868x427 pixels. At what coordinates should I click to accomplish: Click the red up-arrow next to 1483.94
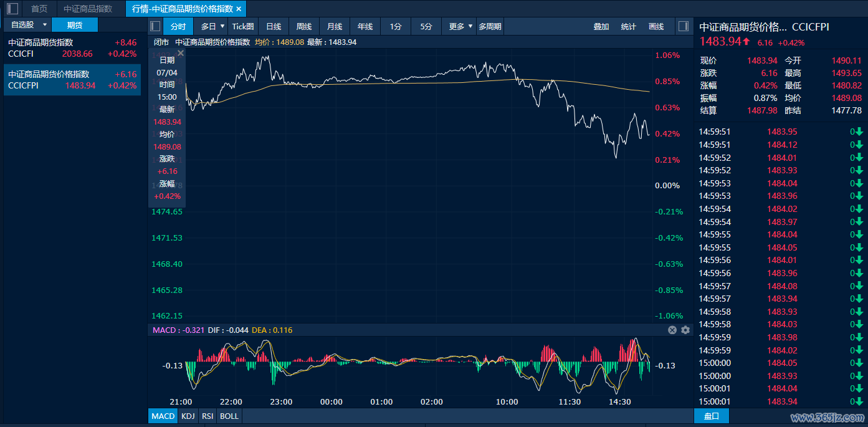coord(746,42)
